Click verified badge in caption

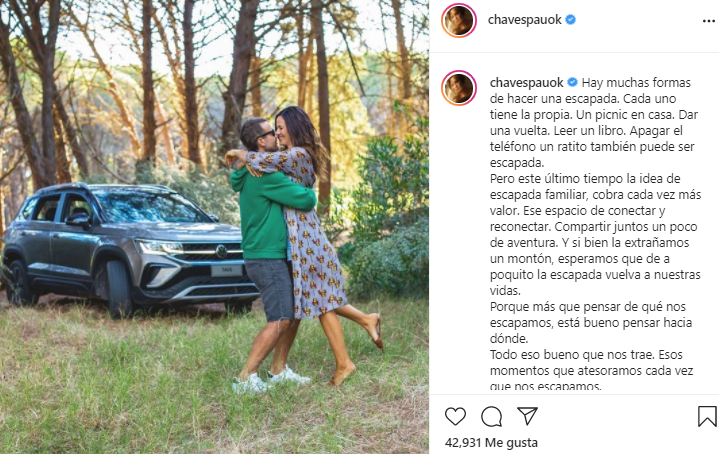click(x=572, y=82)
